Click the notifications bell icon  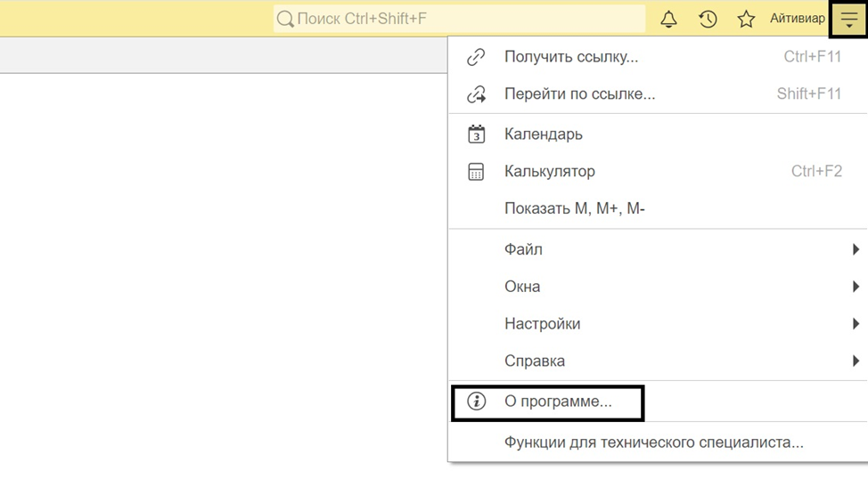668,19
